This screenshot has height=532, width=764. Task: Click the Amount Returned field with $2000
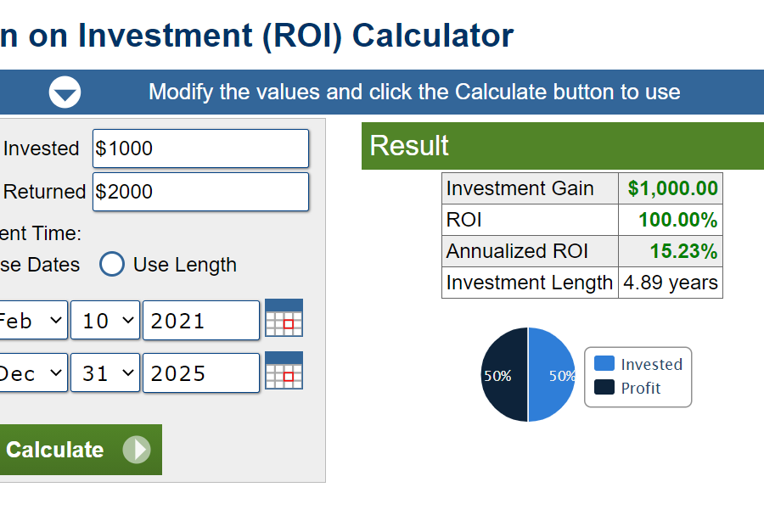coord(200,192)
